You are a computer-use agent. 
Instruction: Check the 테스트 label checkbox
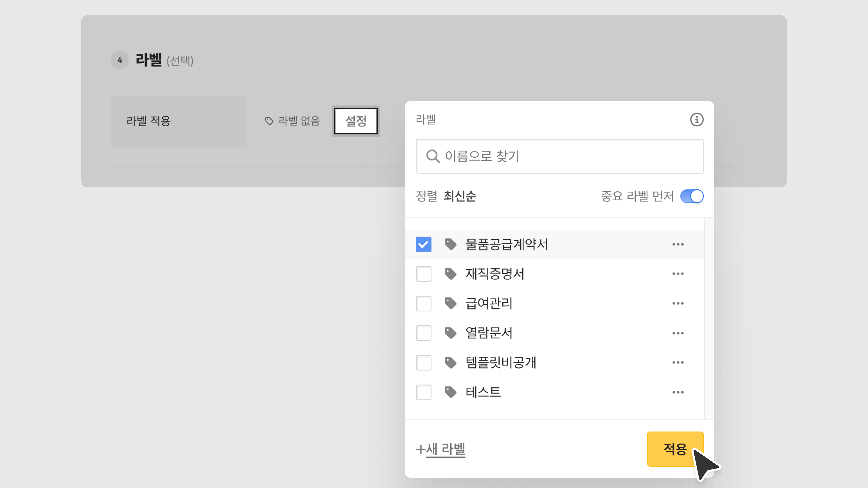tap(423, 392)
